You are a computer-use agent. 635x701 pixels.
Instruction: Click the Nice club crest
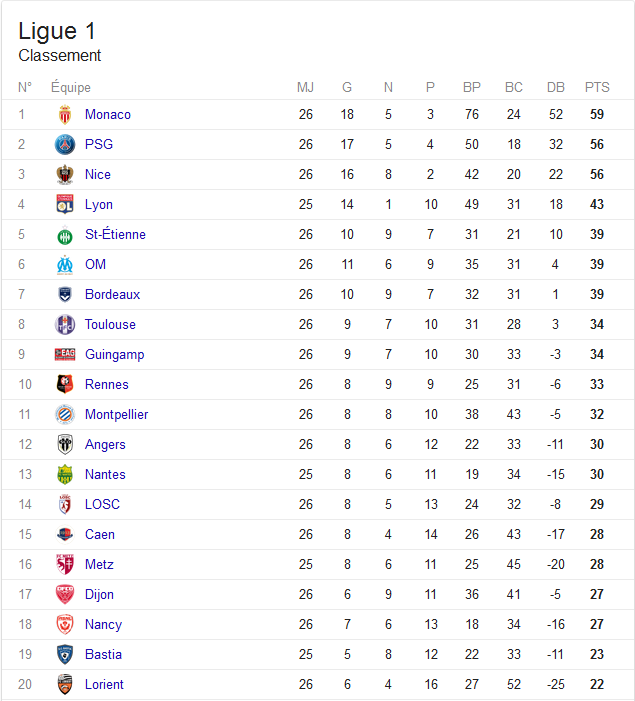(x=65, y=174)
